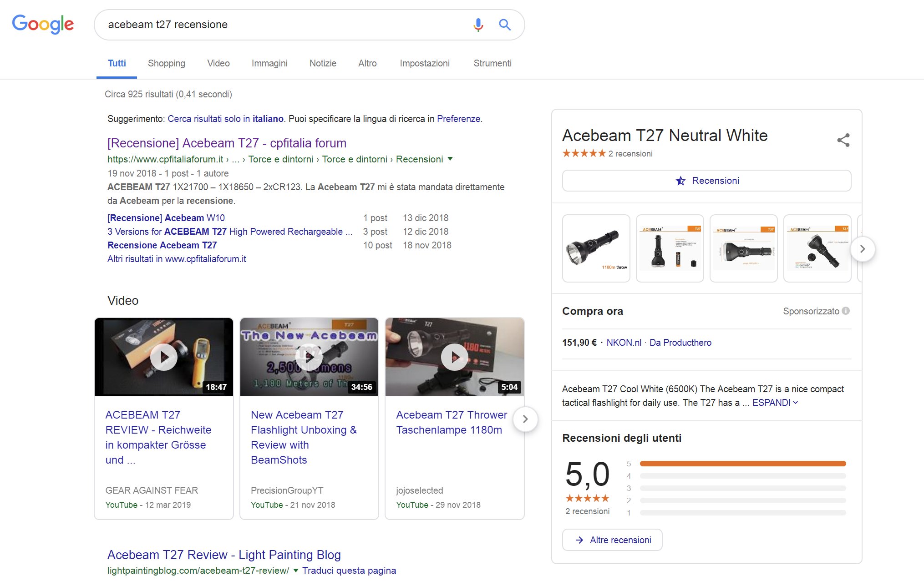Viewport: 924px width, 581px height.
Task: Switch to the Immagini tab
Action: coord(269,63)
